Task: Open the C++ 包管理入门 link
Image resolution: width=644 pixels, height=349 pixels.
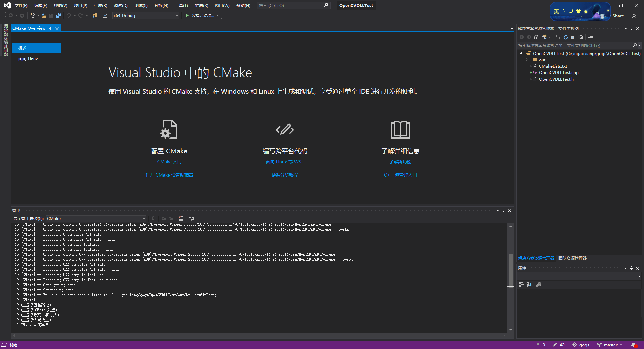Action: [400, 175]
